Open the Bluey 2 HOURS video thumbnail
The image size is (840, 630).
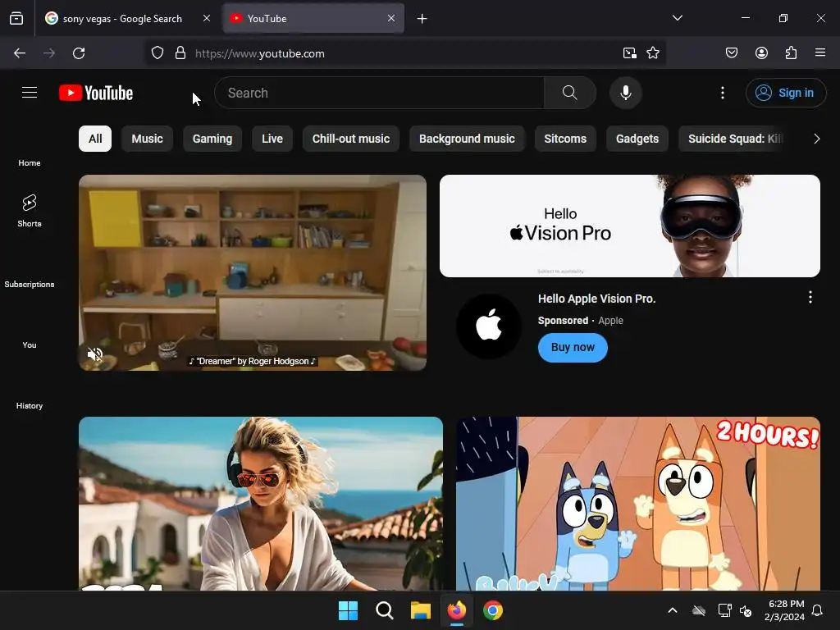(637, 504)
